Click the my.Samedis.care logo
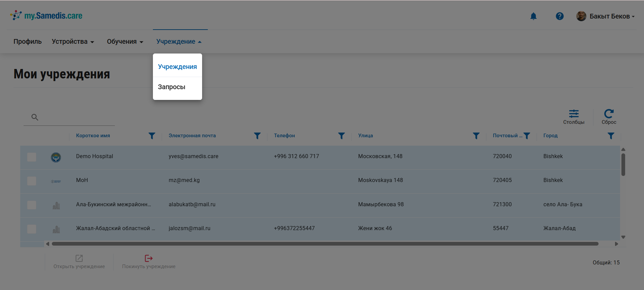The width and height of the screenshot is (644, 290). 46,15
